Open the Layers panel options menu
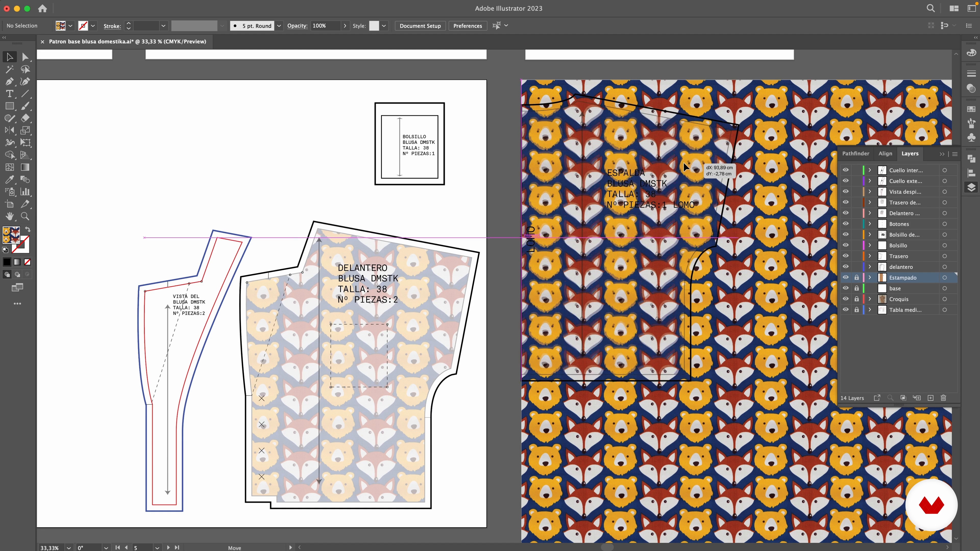The width and height of the screenshot is (980, 551). pos(954,154)
